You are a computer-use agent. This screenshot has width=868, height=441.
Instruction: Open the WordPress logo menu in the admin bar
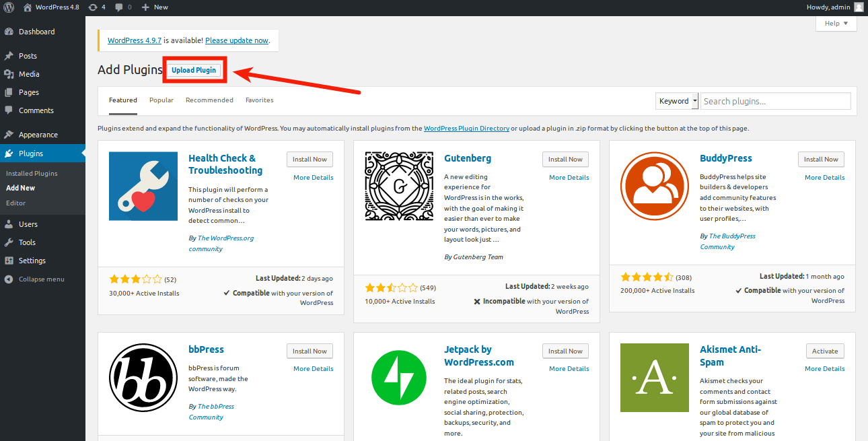(9, 7)
